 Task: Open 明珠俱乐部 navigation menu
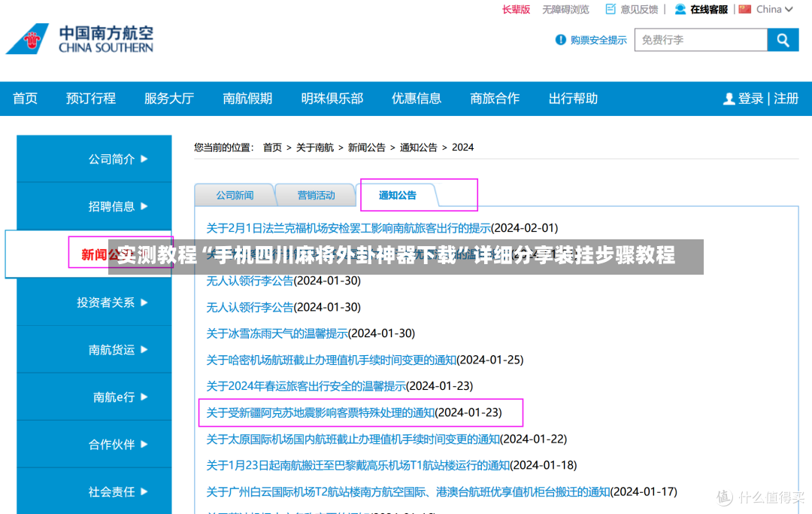pos(332,99)
